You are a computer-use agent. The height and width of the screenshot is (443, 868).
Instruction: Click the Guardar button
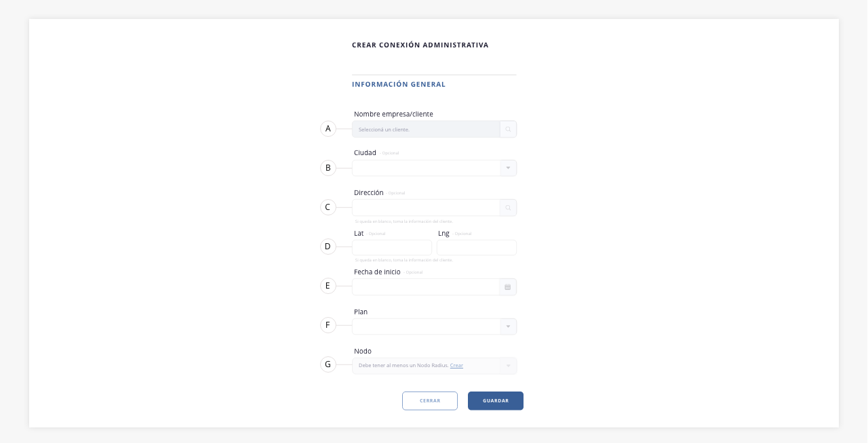496,401
